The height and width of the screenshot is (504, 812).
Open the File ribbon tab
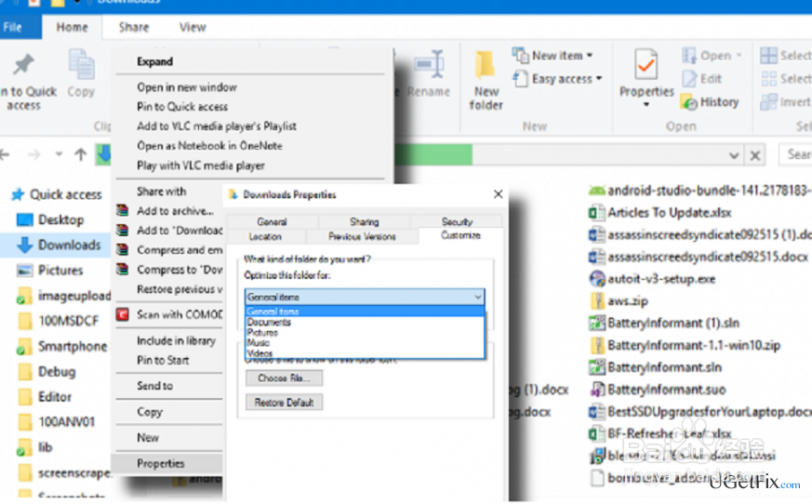(x=20, y=27)
